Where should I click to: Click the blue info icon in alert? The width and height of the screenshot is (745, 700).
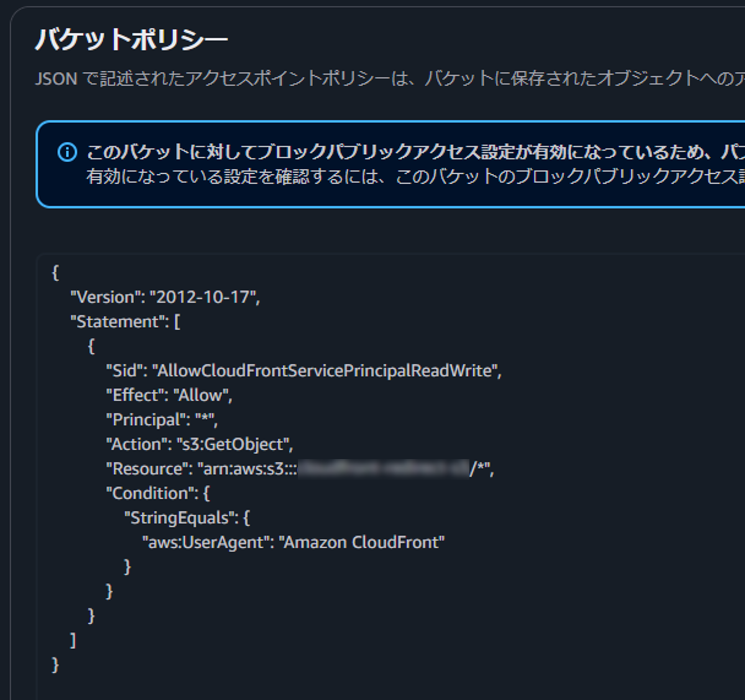pyautogui.click(x=67, y=152)
